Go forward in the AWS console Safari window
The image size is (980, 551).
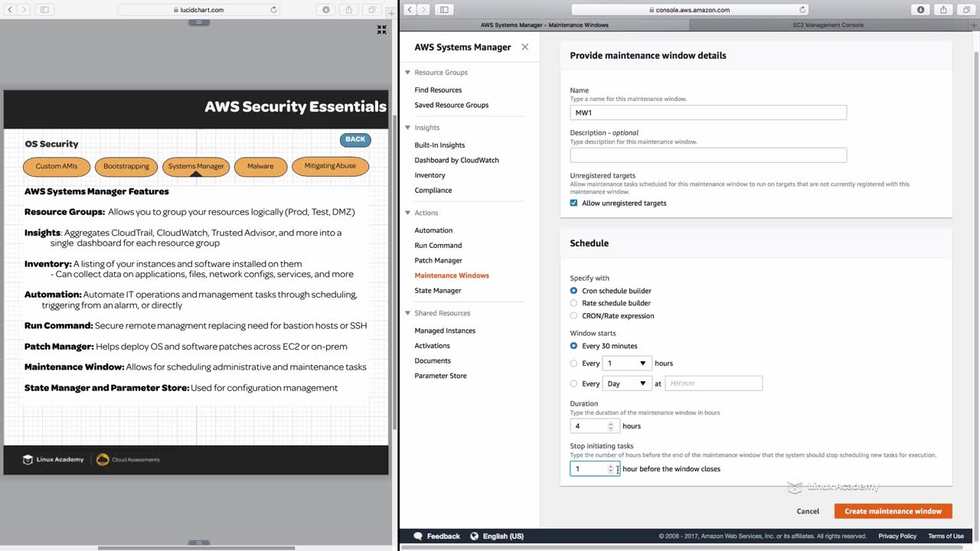pos(424,10)
